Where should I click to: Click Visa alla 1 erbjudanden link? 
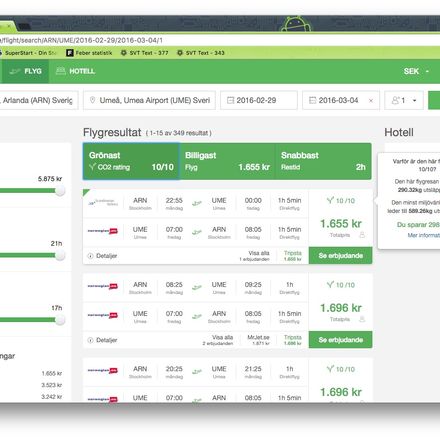(x=254, y=256)
